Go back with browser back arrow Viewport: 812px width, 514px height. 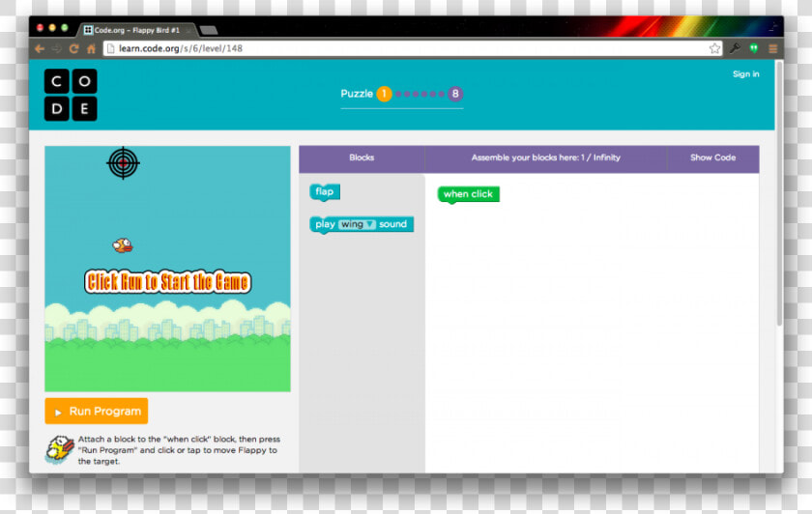tap(40, 48)
